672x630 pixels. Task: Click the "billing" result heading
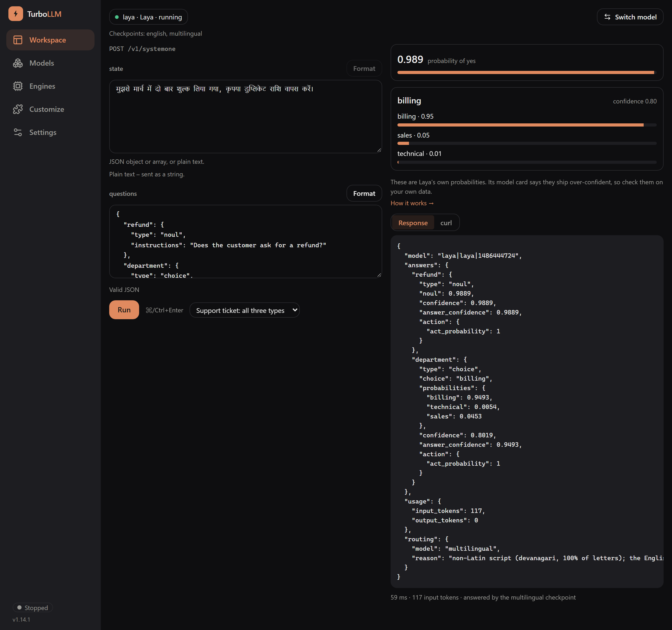point(409,100)
